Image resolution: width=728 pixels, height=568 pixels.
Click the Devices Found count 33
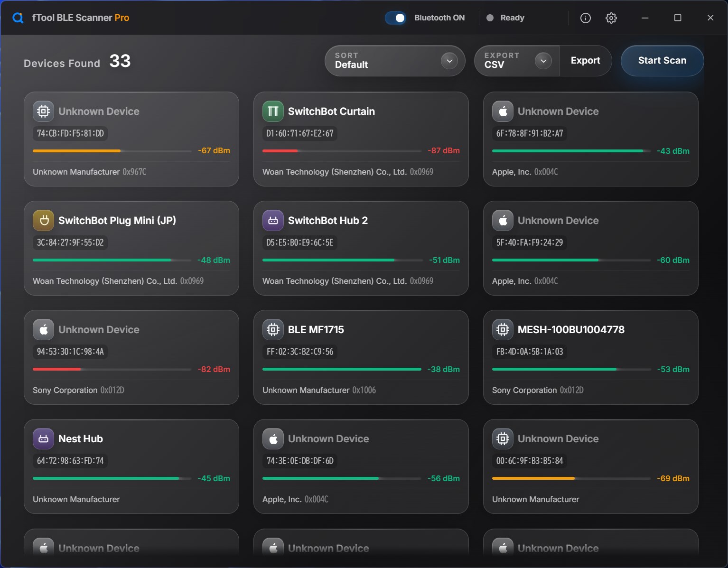point(120,61)
